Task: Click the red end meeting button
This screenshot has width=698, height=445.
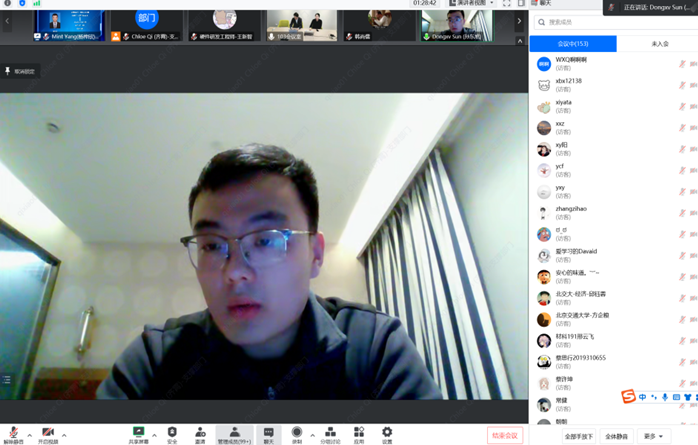Action: (505, 435)
